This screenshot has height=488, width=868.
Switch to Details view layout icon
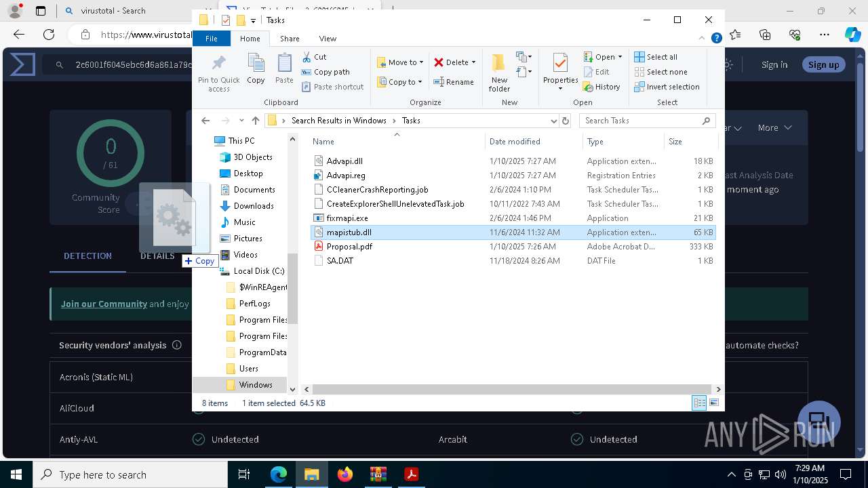699,403
